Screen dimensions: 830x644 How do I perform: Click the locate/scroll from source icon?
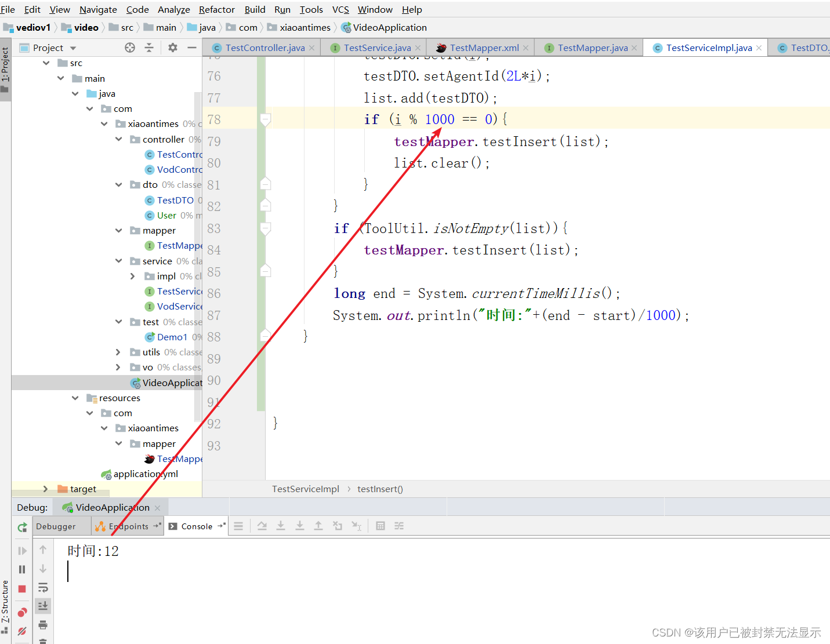130,48
